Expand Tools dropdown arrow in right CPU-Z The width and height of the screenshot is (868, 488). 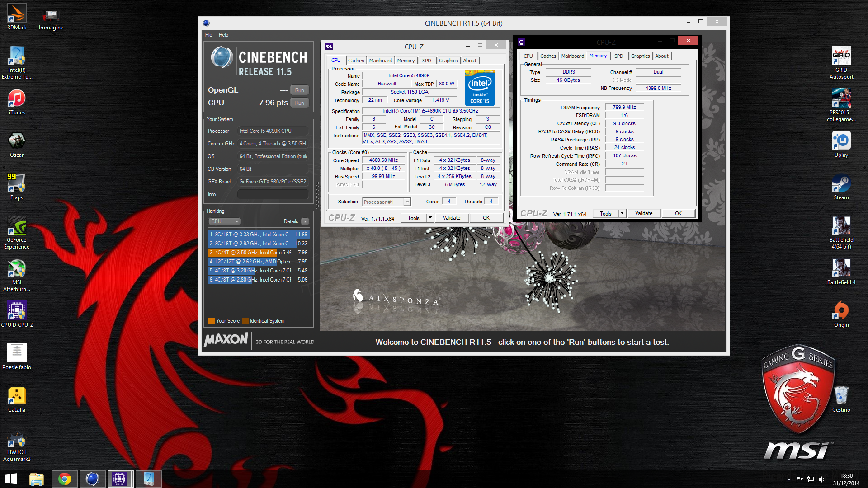pyautogui.click(x=622, y=213)
